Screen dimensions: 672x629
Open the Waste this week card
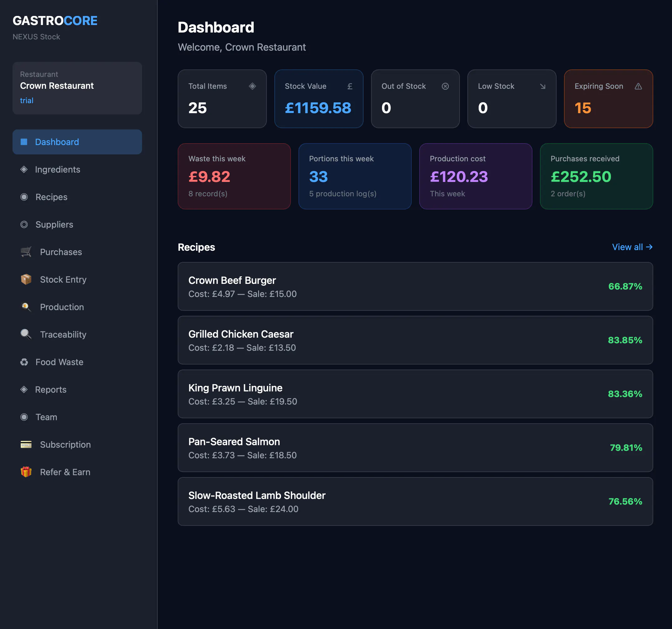click(x=234, y=176)
